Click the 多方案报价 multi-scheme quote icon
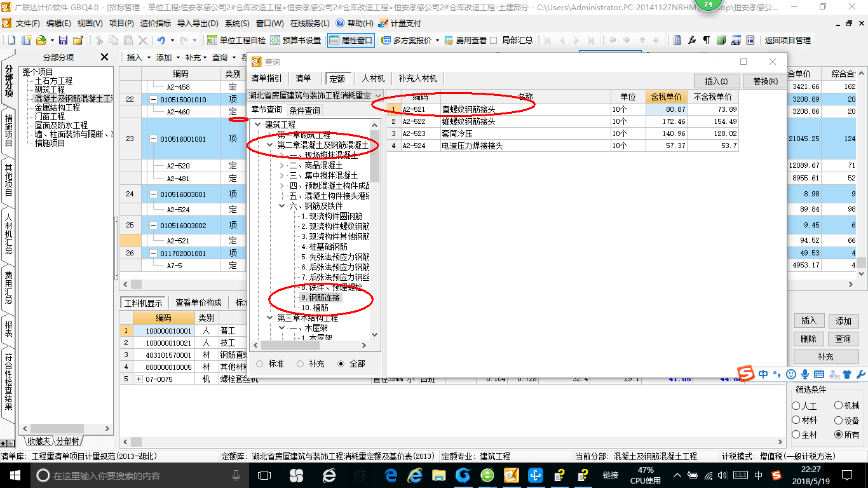The width and height of the screenshot is (868, 488). point(386,40)
